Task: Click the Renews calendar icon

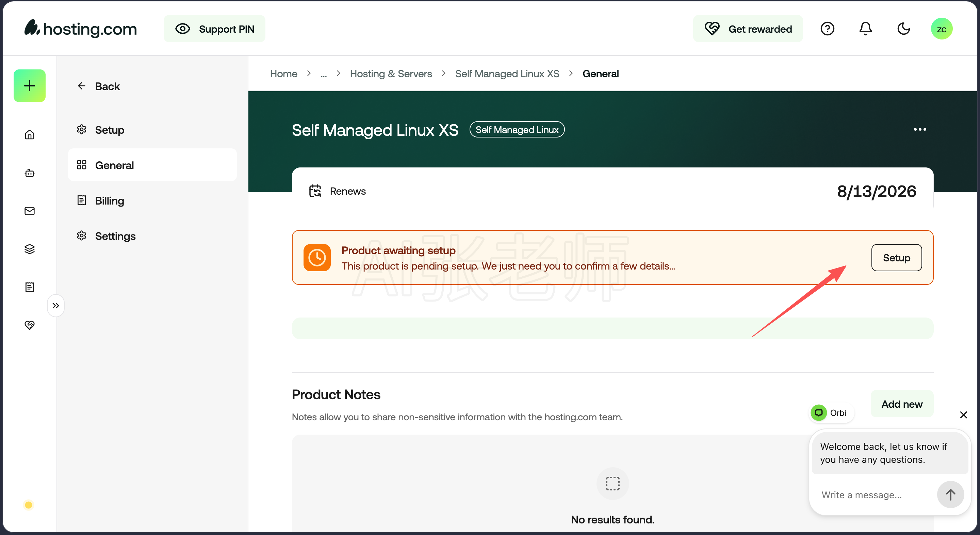Action: pos(315,191)
